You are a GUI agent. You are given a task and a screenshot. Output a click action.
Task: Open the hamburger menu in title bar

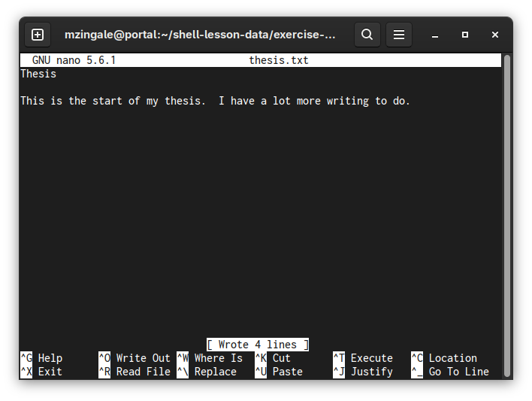(399, 35)
